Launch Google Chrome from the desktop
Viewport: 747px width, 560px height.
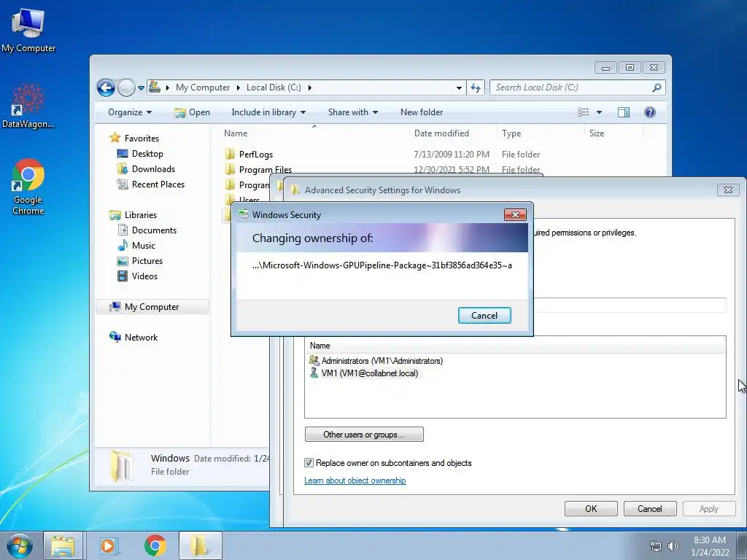pos(28,187)
